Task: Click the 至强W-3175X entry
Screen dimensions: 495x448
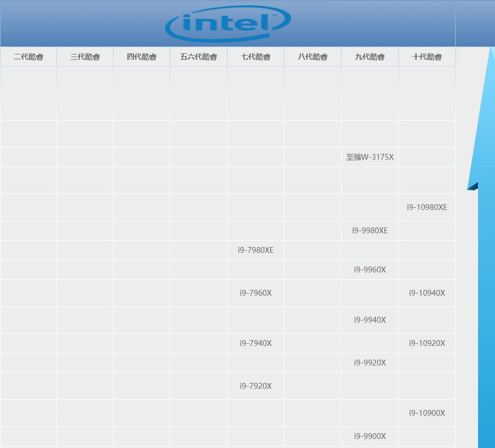Action: (x=370, y=157)
